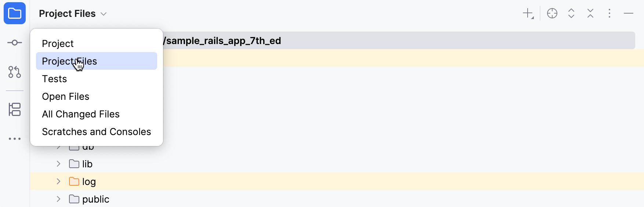Select Project view in popup menu
Screen dimensions: 644x207
click(x=58, y=44)
